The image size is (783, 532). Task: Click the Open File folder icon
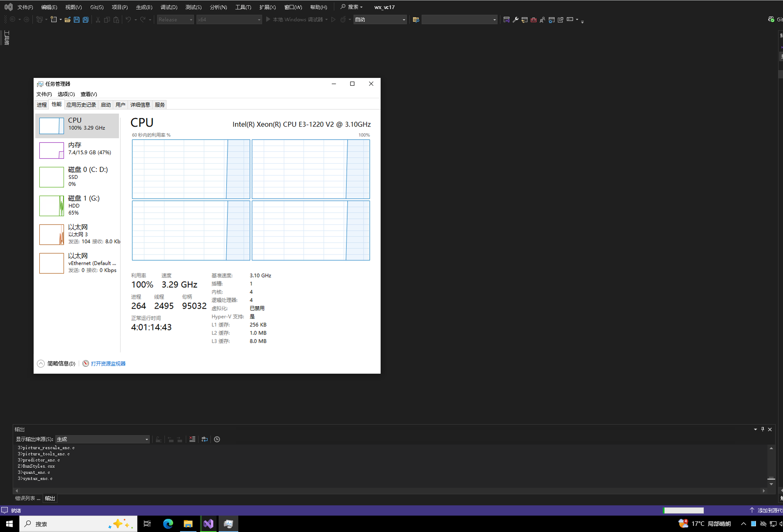tap(68, 20)
